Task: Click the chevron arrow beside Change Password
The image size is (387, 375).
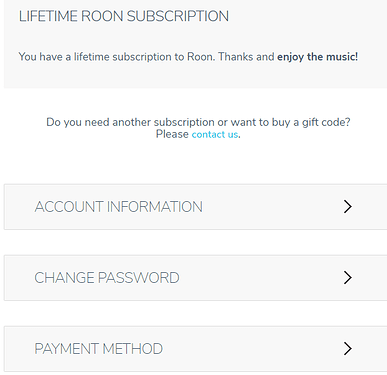Action: [x=348, y=277]
